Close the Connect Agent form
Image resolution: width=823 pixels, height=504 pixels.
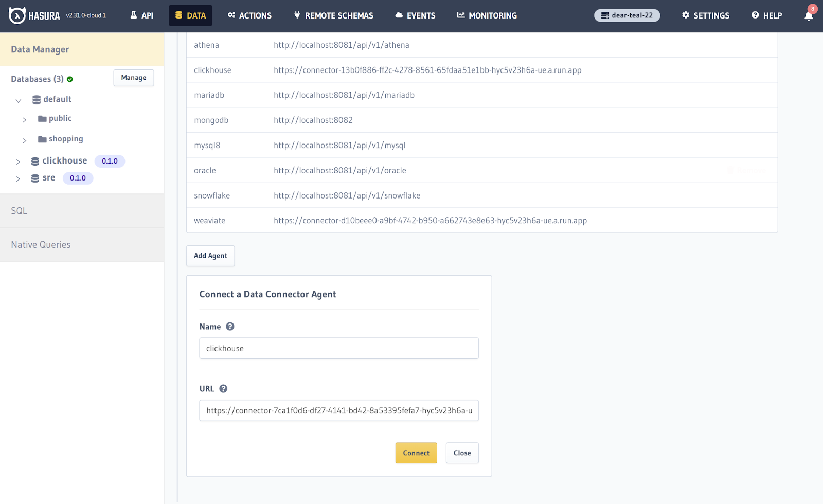[462, 453]
